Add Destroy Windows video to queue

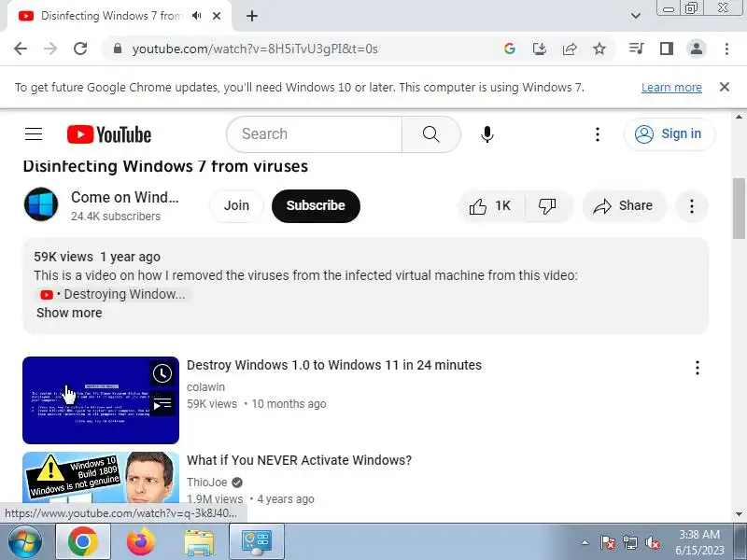(162, 404)
